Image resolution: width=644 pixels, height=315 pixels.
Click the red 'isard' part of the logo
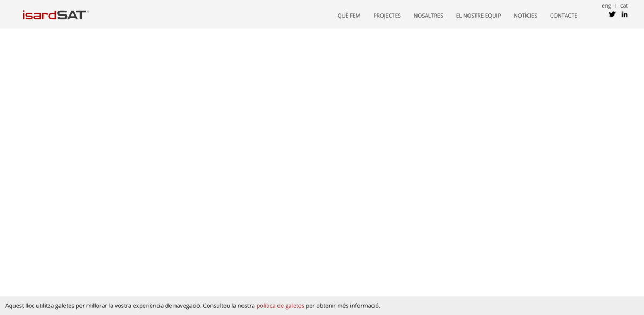pos(39,15)
